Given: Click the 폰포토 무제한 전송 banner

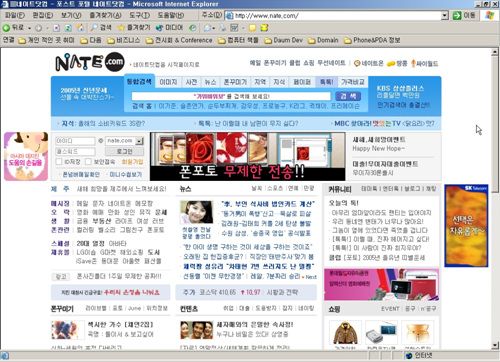Looking at the screenshot, I should pos(247,156).
